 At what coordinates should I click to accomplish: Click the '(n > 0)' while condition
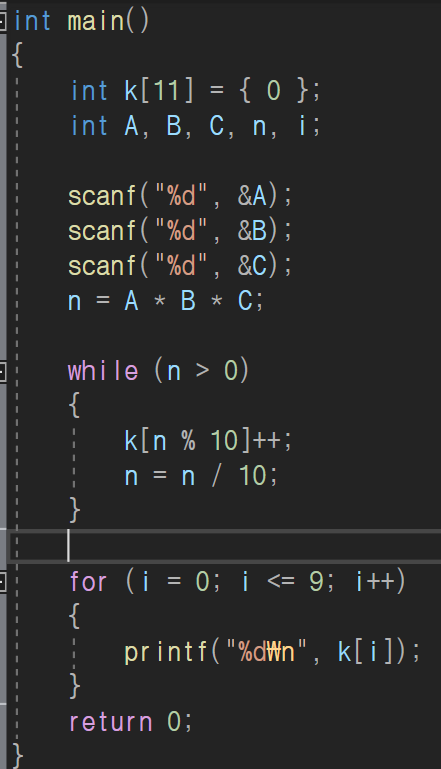[202, 371]
